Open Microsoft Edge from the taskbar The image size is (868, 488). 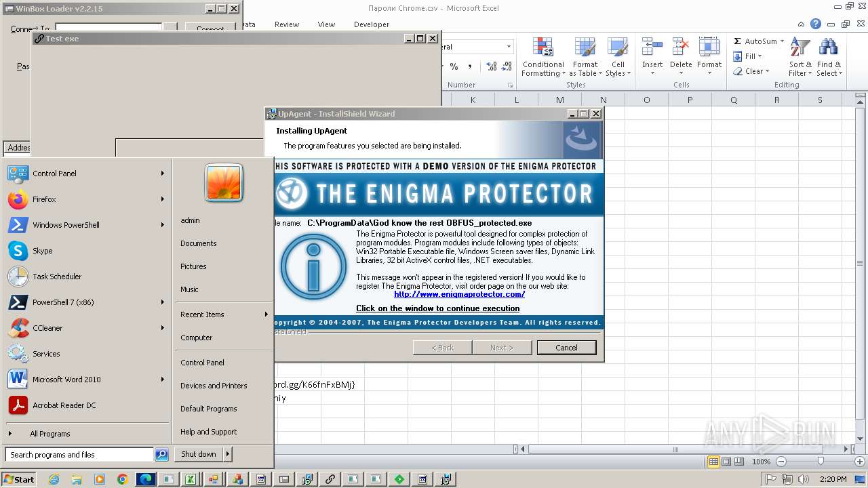[x=146, y=479]
